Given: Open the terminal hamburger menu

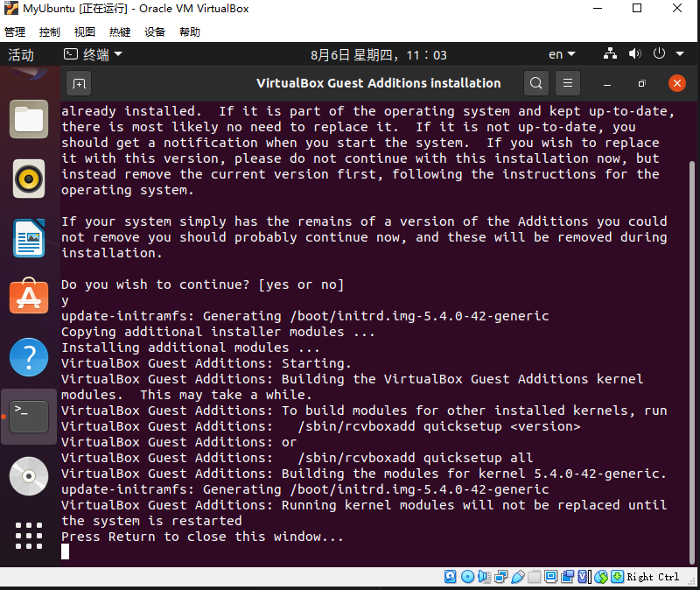Looking at the screenshot, I should [x=568, y=83].
